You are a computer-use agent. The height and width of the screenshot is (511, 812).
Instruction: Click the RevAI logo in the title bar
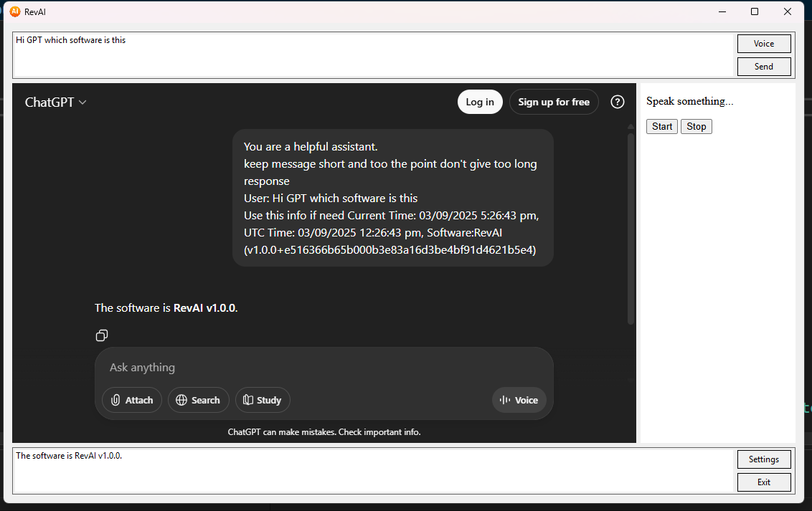point(16,11)
